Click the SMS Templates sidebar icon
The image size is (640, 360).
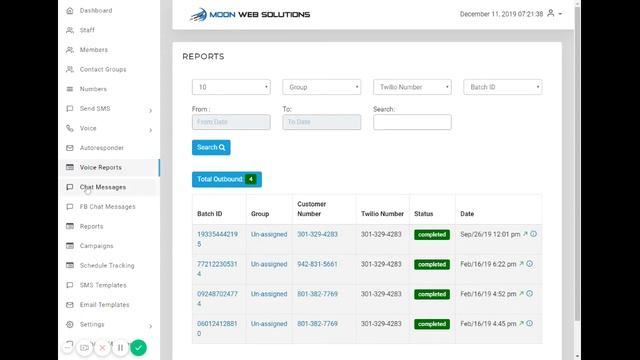click(x=70, y=285)
